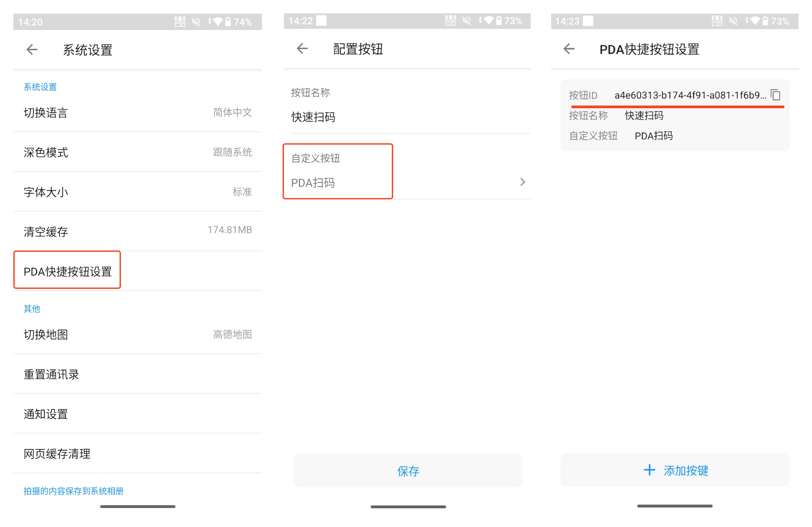This screenshot has width=812, height=527.
Task: Expand 自定义按钮 chevron arrow
Action: [522, 182]
